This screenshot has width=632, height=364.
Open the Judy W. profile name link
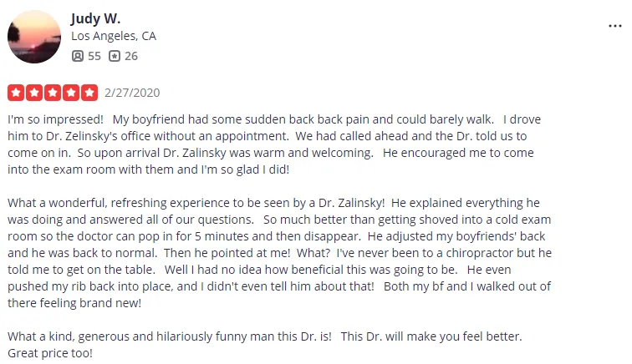[x=95, y=18]
